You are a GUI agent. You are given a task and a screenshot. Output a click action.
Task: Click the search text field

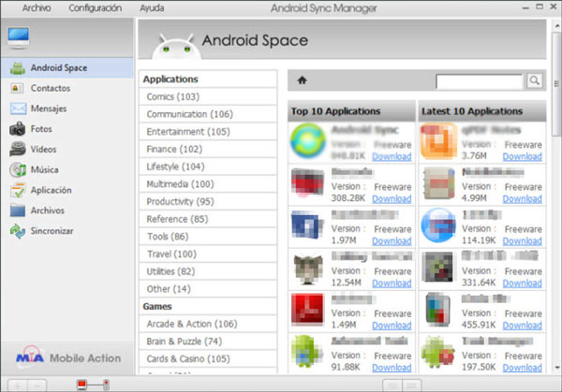pos(480,81)
